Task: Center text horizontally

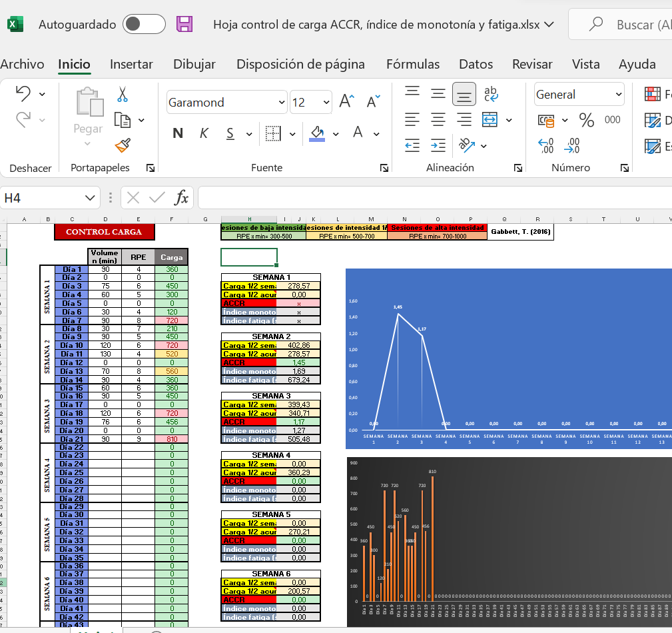Action: tap(438, 120)
